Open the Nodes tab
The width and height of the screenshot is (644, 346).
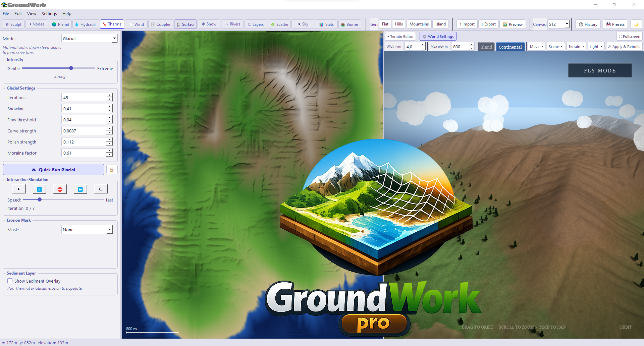[37, 24]
